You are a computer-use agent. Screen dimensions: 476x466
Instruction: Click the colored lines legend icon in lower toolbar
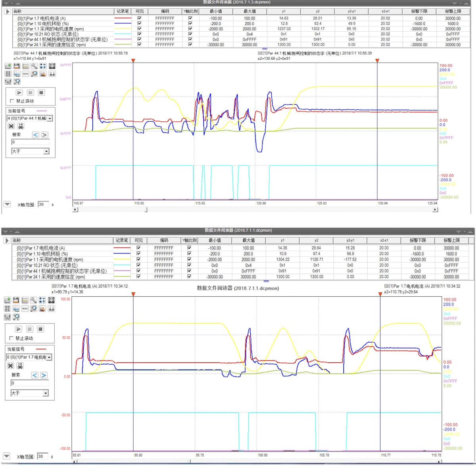click(25, 300)
